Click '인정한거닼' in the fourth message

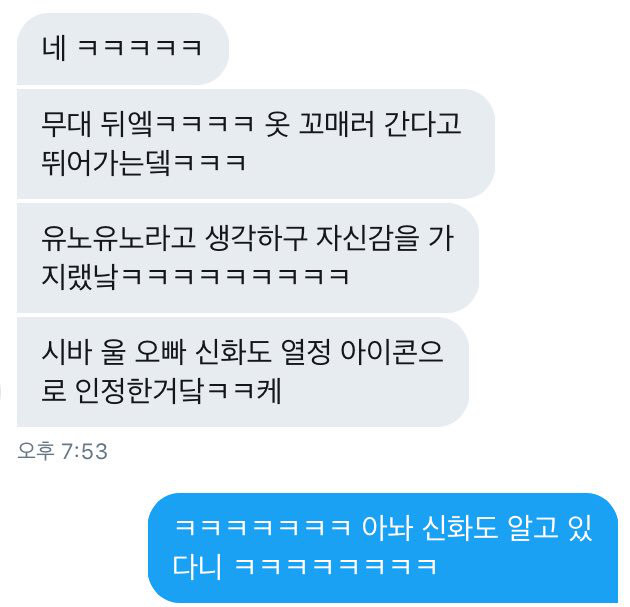(x=139, y=390)
